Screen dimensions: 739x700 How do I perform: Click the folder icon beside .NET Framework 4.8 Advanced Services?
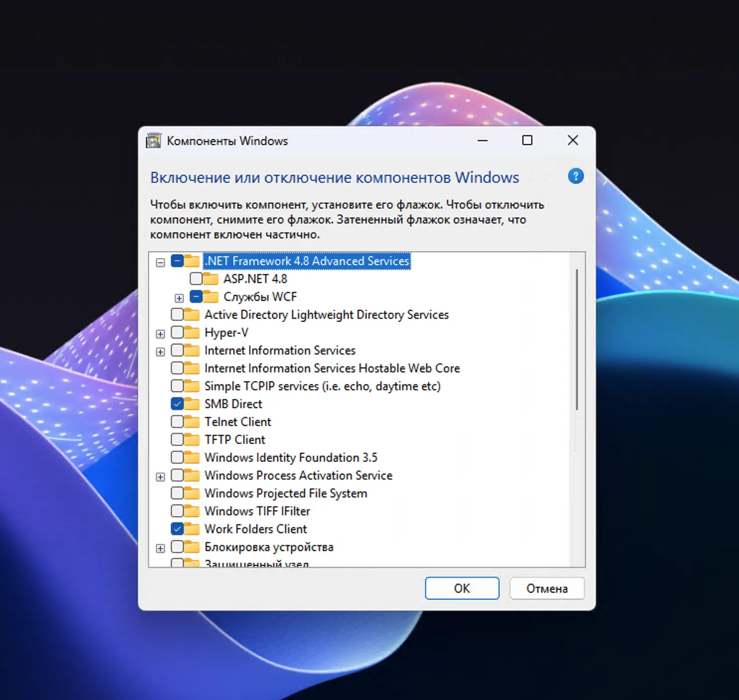[192, 261]
